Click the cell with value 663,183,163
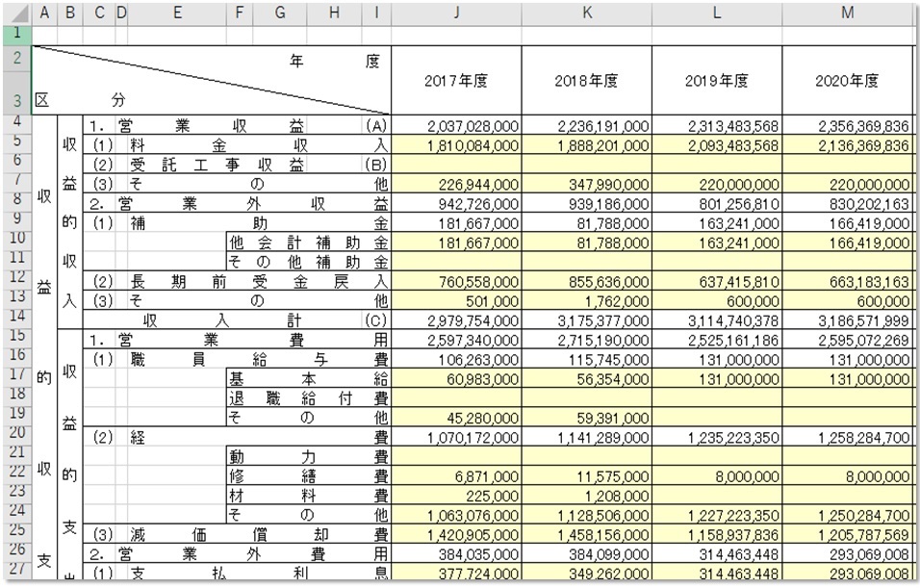Image resolution: width=920 pixels, height=588 pixels. coord(848,281)
